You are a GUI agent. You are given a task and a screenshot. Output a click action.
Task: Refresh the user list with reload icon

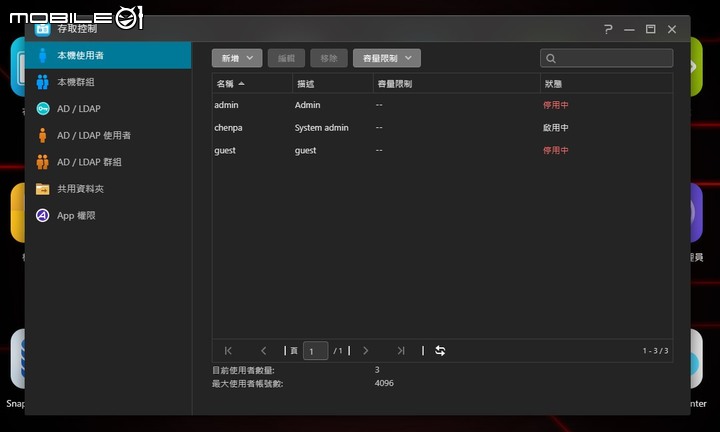click(x=440, y=351)
